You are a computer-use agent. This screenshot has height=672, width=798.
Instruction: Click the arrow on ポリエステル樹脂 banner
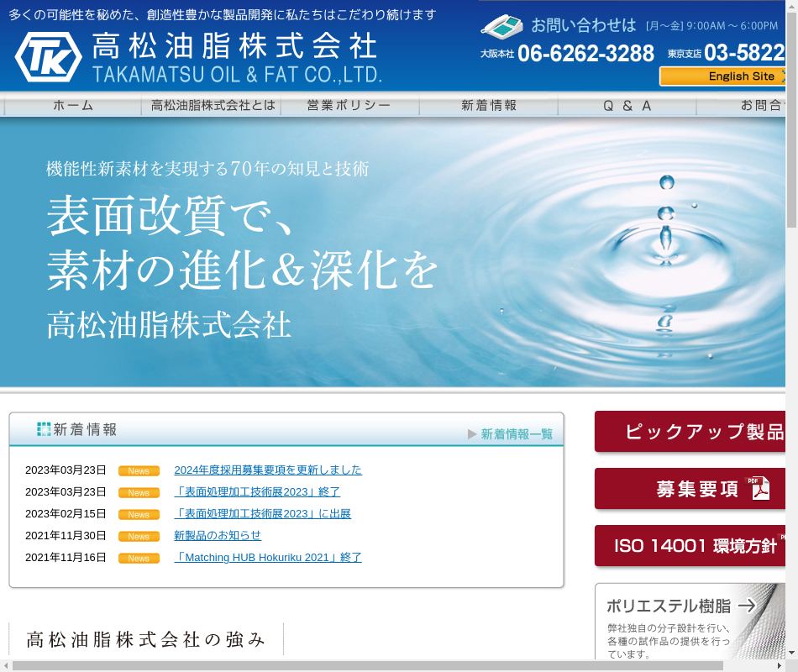pos(747,606)
